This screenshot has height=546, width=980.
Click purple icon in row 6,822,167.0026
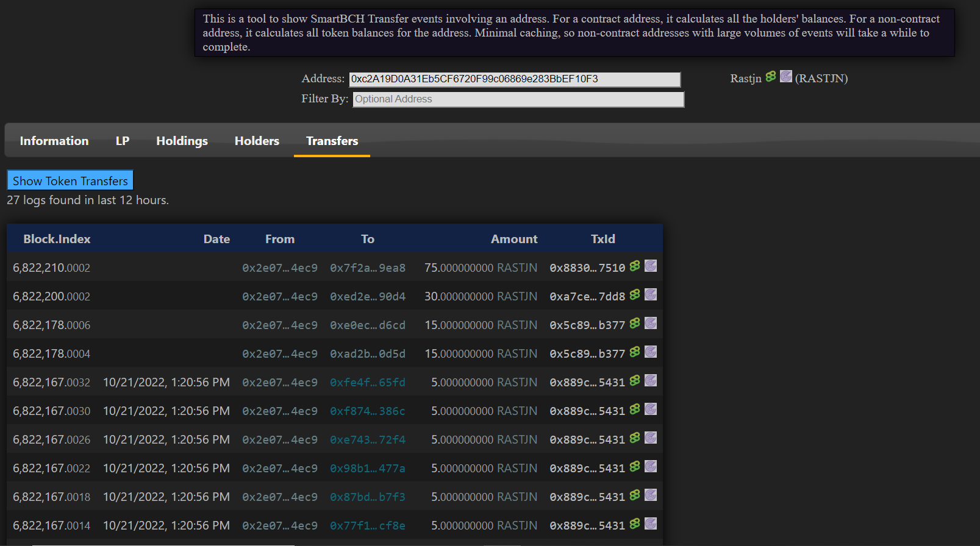coord(651,438)
